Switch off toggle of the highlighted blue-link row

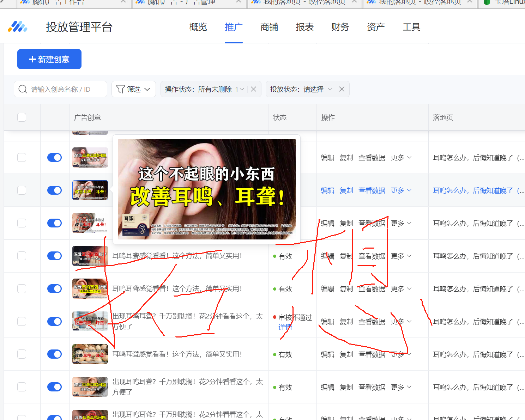55,190
